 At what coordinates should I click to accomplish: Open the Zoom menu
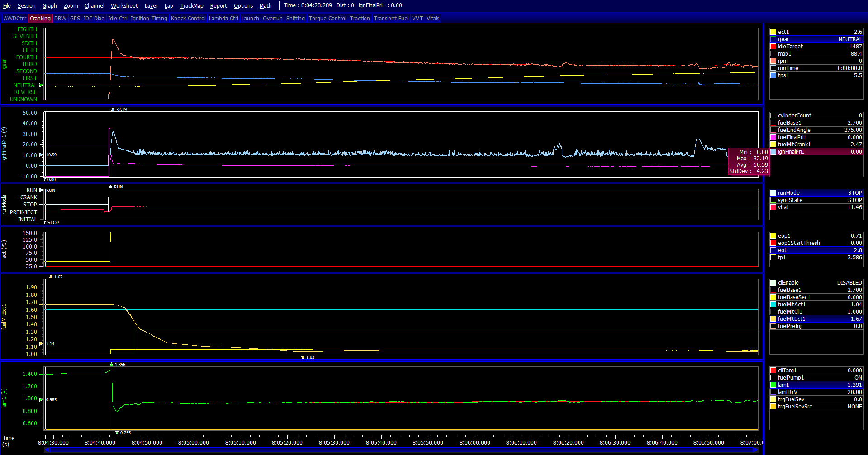click(x=71, y=5)
